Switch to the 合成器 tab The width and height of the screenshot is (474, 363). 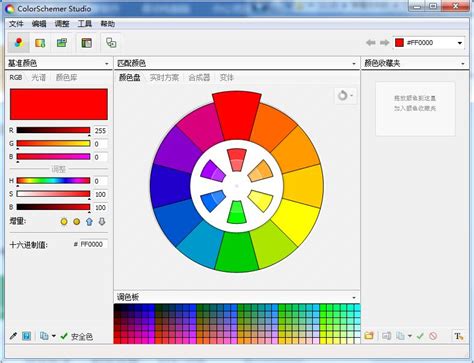[199, 77]
